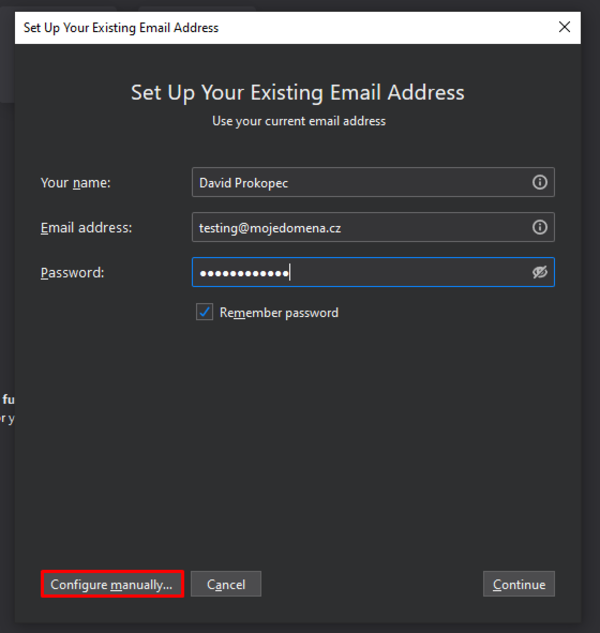The width and height of the screenshot is (600, 633).
Task: Click the dialog's white title bar text
Action: tap(121, 28)
